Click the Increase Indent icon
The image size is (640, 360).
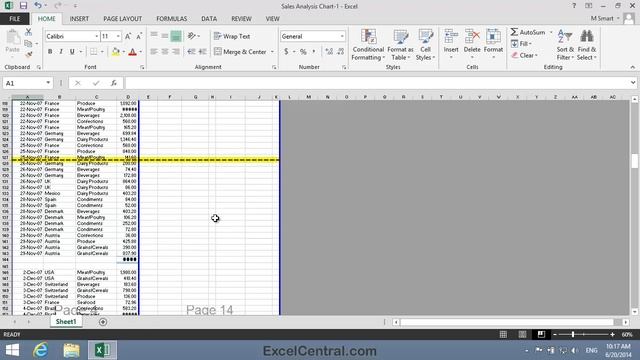[202, 52]
